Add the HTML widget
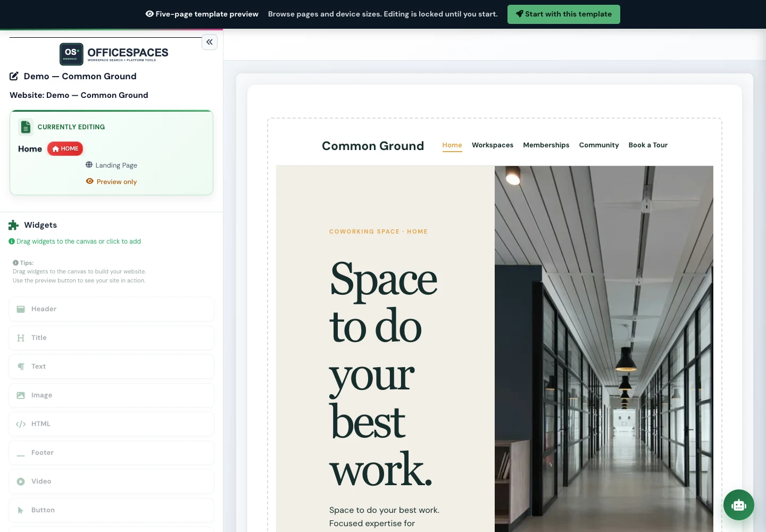Image resolution: width=766 pixels, height=532 pixels. coord(111,424)
